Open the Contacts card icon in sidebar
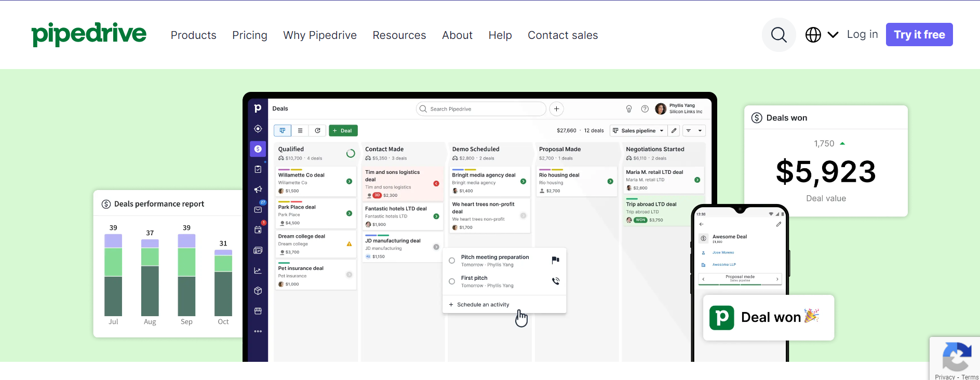 (258, 250)
